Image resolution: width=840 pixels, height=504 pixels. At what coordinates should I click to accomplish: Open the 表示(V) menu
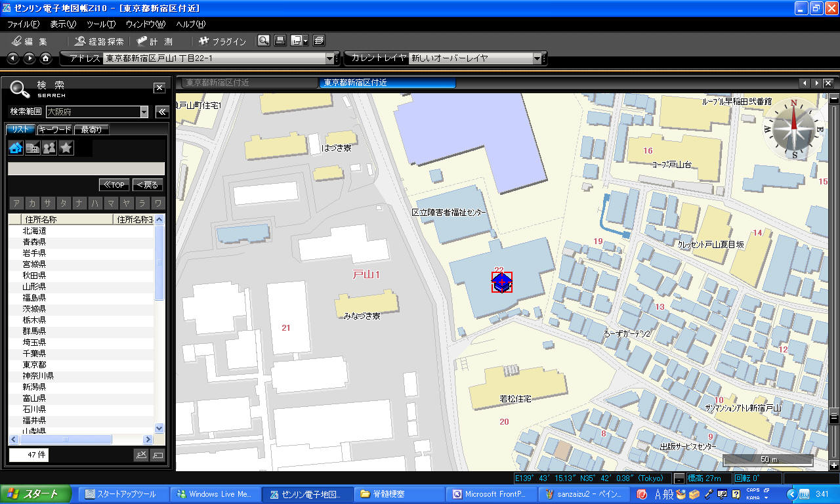point(63,24)
